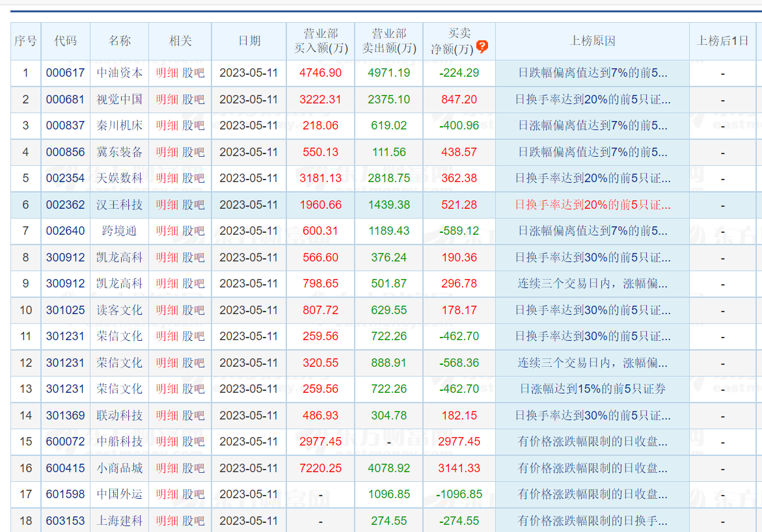Open 明细 link in row 9
Screen dimensions: 762x532
click(x=167, y=284)
